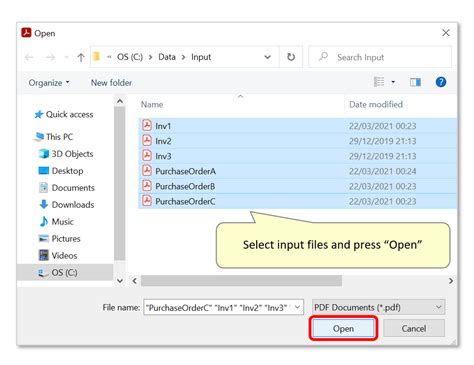Image resolution: width=474 pixels, height=365 pixels.
Task: Sort by the Name column header
Action: 152,105
